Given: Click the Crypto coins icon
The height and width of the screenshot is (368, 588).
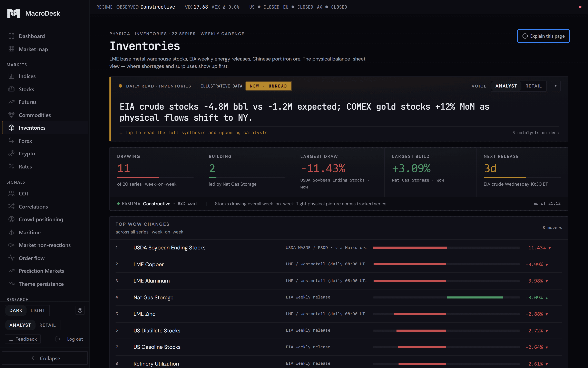Looking at the screenshot, I should pos(11,153).
